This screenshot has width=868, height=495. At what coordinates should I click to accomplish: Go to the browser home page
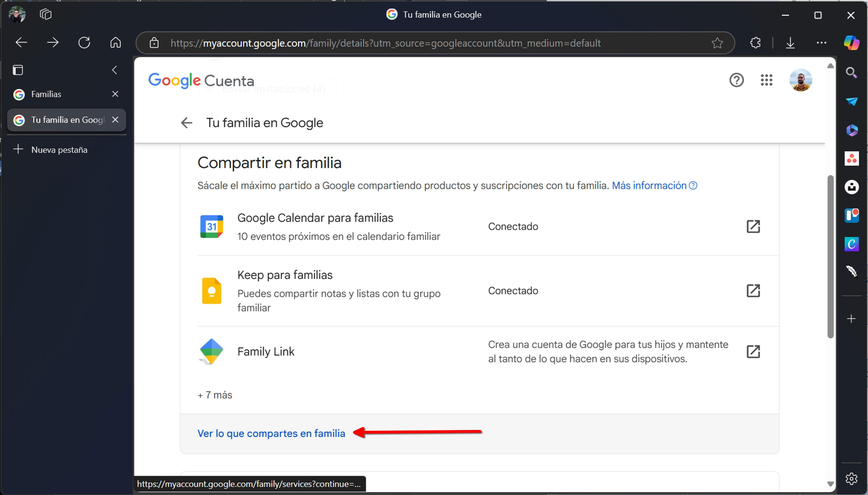[116, 43]
